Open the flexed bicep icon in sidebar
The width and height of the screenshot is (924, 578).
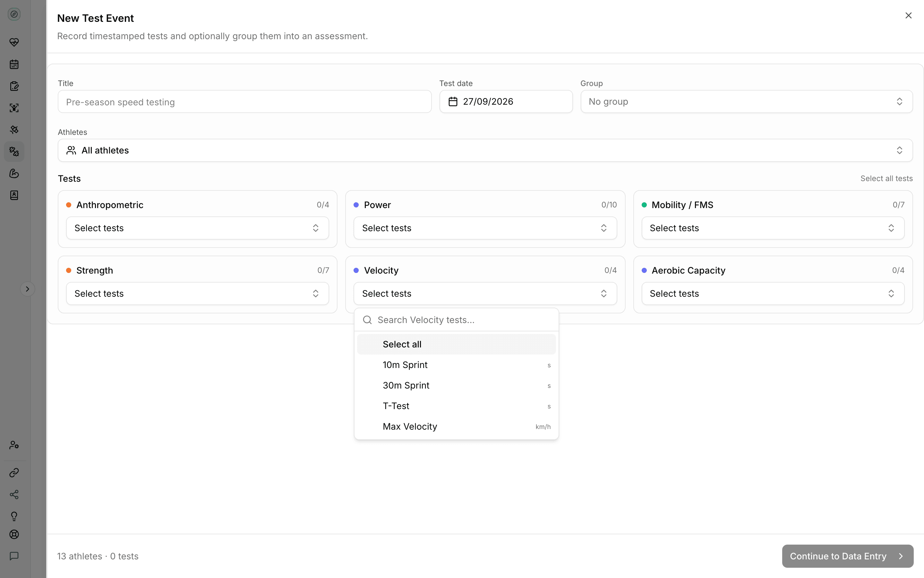coord(14,173)
